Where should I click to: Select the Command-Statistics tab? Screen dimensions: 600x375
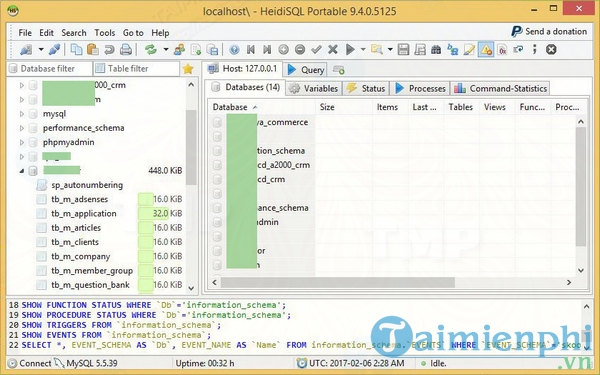pos(501,88)
